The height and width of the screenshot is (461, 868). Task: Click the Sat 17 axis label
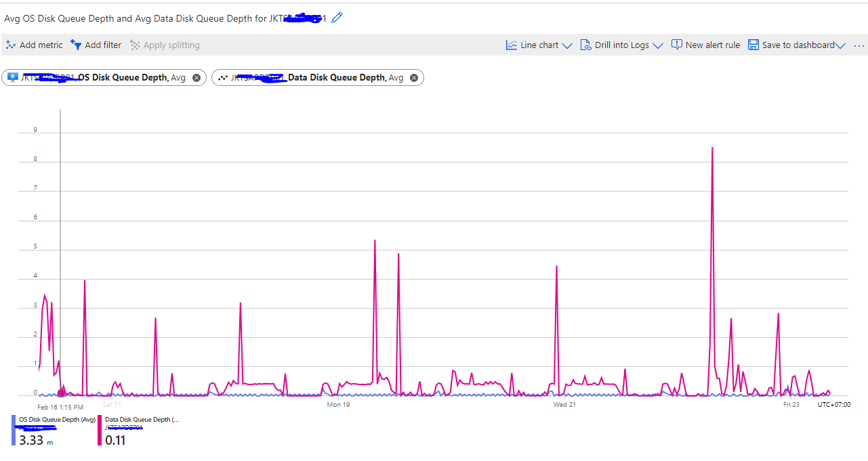point(112,405)
